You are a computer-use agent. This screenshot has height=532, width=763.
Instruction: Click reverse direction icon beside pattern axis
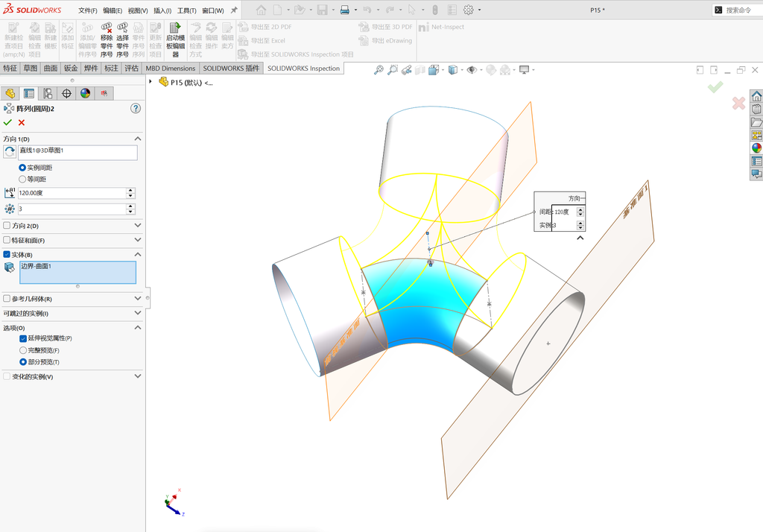[x=9, y=152]
